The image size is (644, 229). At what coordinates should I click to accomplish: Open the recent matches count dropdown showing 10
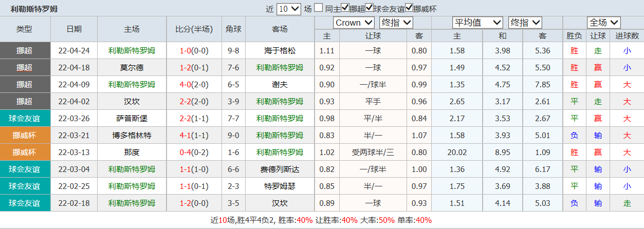tap(289, 9)
